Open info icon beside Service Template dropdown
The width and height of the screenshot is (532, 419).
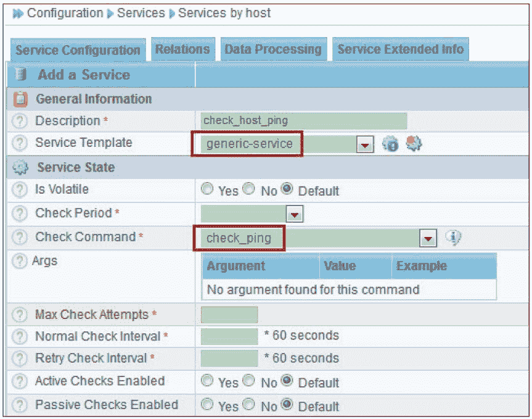390,145
